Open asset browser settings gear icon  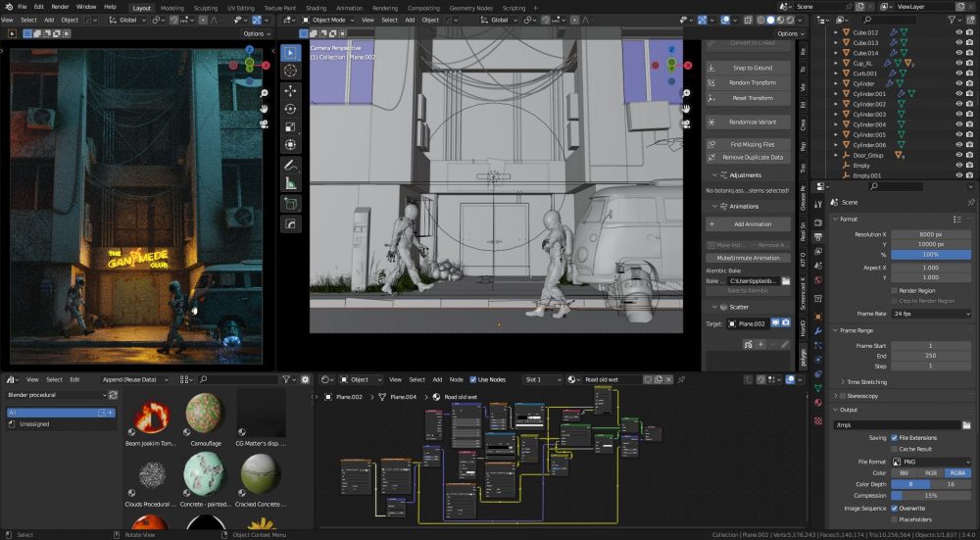pos(305,379)
